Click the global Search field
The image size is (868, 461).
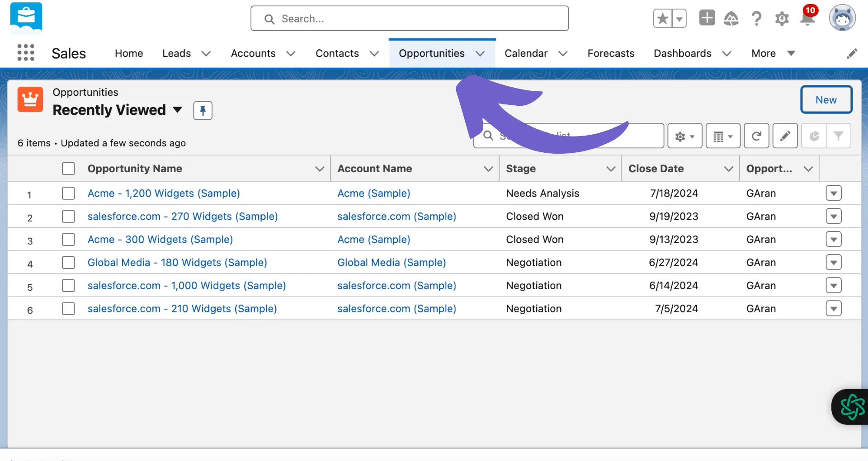point(410,19)
